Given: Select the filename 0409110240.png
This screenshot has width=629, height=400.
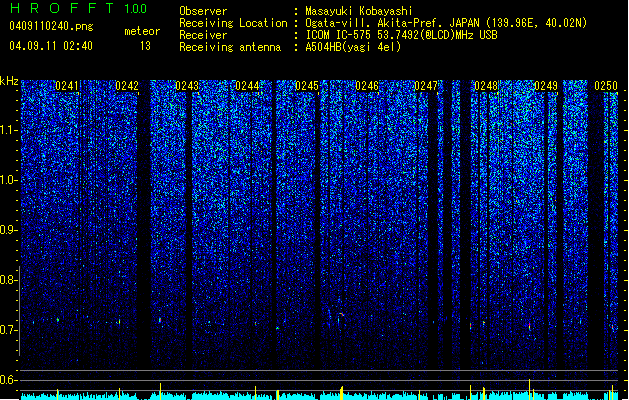Looking at the screenshot, I should click(51, 26).
